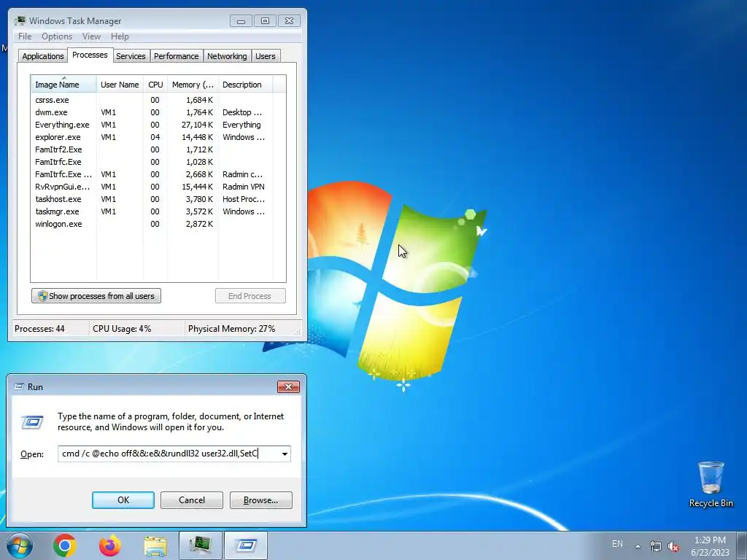Screen dimensions: 747x560
Task: Activate the Run dialog taskbar button
Action: (x=246, y=545)
